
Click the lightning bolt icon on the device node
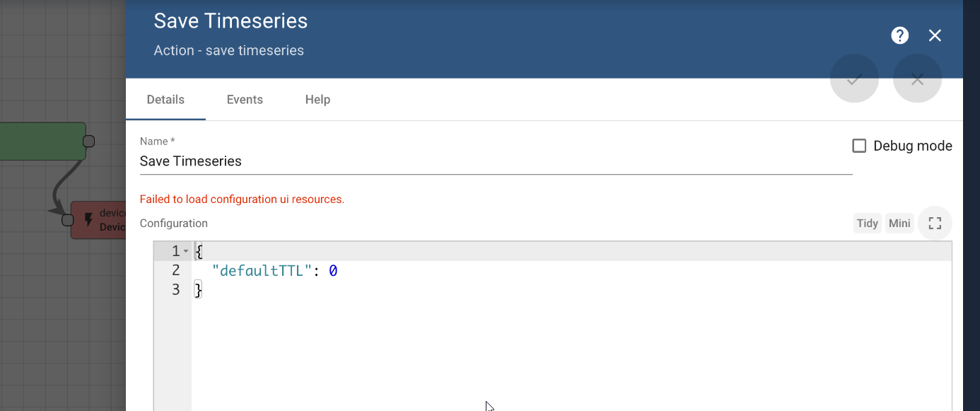pos(88,220)
